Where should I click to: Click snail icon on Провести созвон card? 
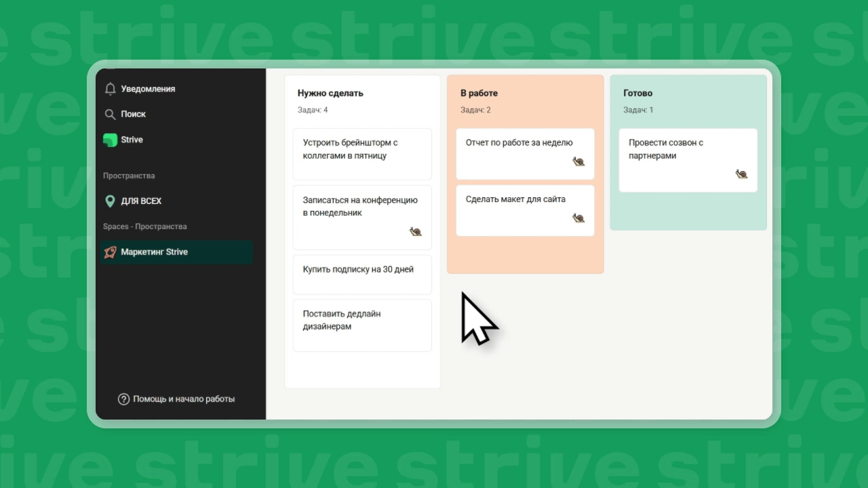pos(741,174)
